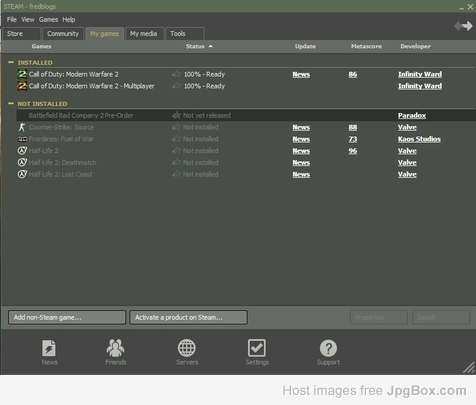Screen dimensions: 476x405
Task: Open the Support question mark icon
Action: coord(328,348)
